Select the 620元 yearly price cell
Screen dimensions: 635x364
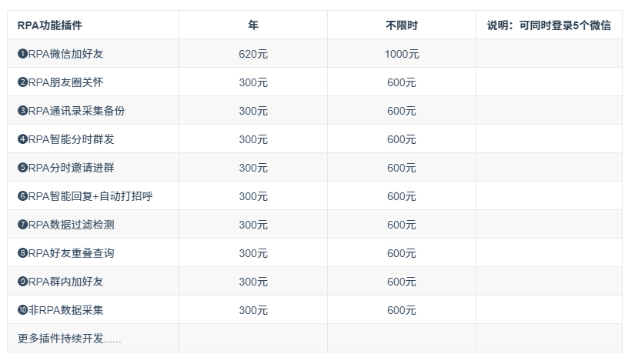(x=253, y=54)
